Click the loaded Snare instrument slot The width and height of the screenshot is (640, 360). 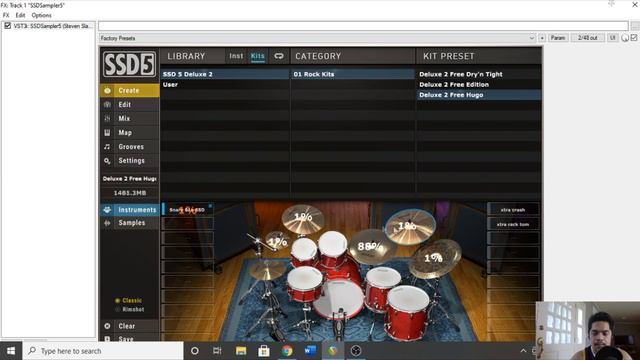[187, 210]
